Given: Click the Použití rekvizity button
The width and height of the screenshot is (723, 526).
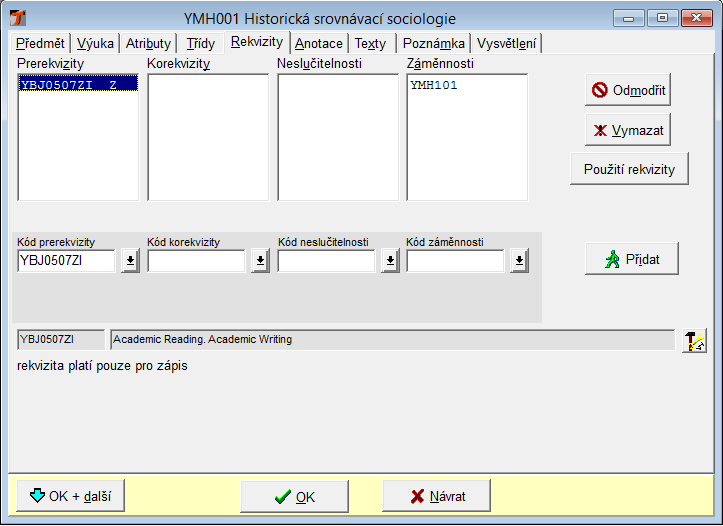Looking at the screenshot, I should [629, 169].
